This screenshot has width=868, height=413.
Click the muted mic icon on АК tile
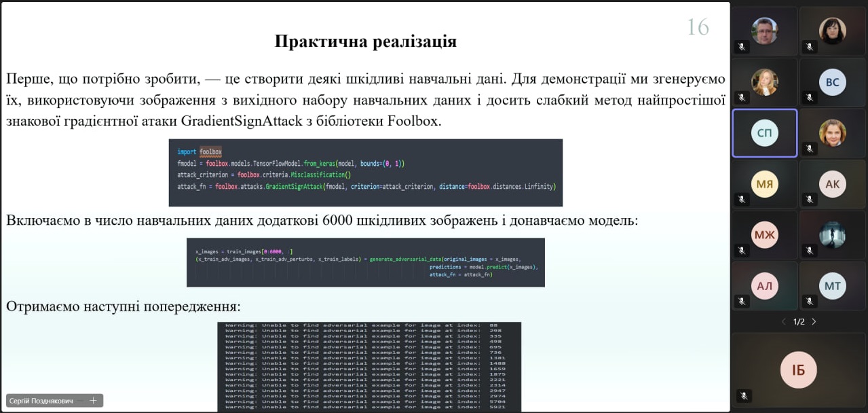tap(808, 200)
